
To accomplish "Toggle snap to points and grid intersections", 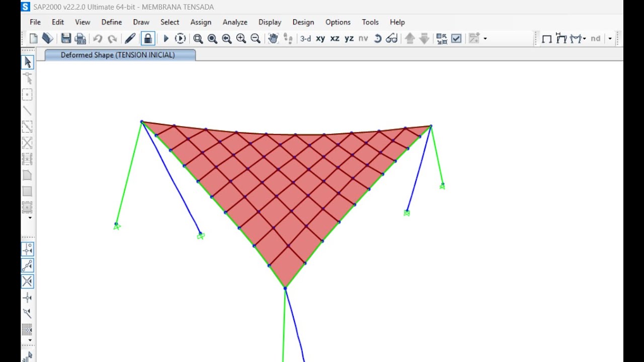I will tap(28, 249).
